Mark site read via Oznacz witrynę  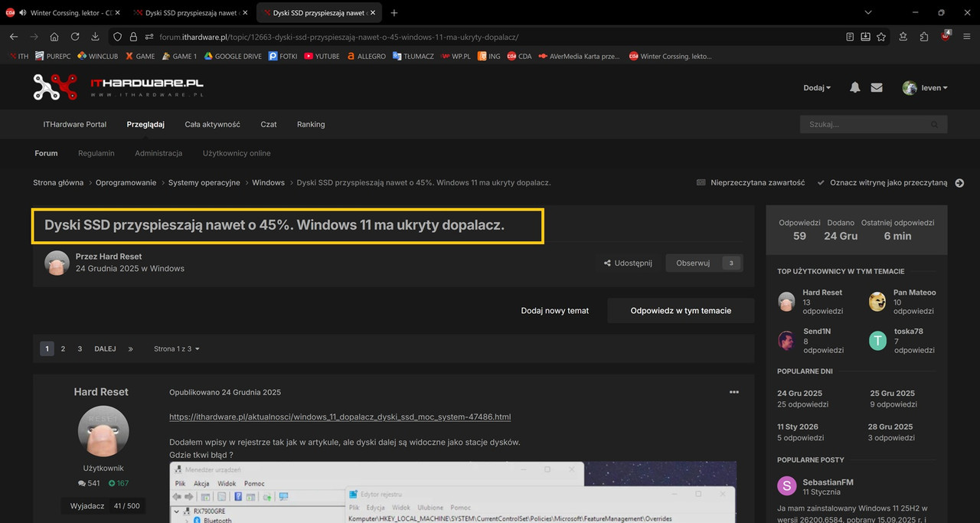coord(882,182)
